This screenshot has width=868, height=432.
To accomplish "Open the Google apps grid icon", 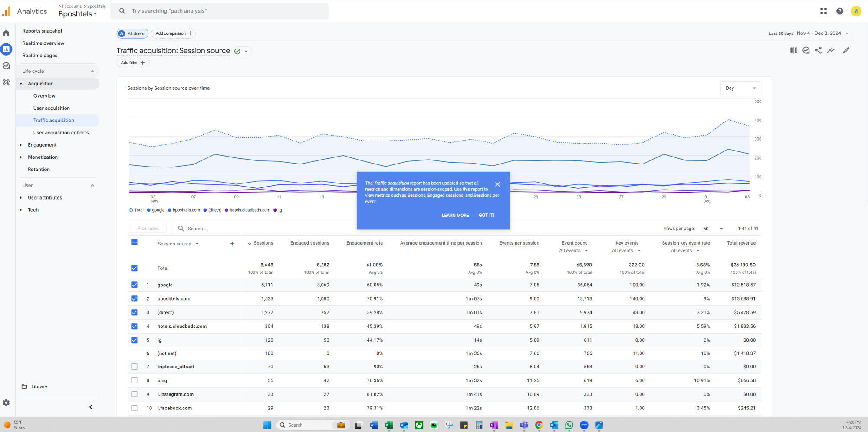I will (823, 11).
